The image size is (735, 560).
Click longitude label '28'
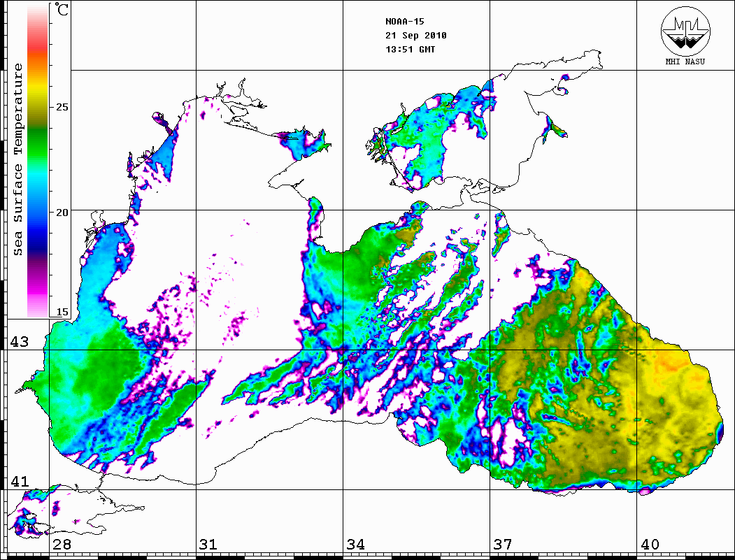62,544
